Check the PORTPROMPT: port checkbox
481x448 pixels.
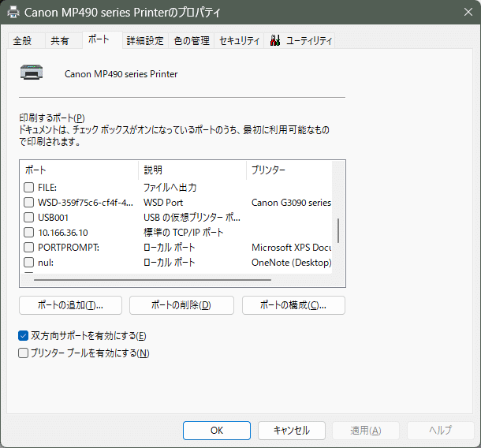point(29,248)
